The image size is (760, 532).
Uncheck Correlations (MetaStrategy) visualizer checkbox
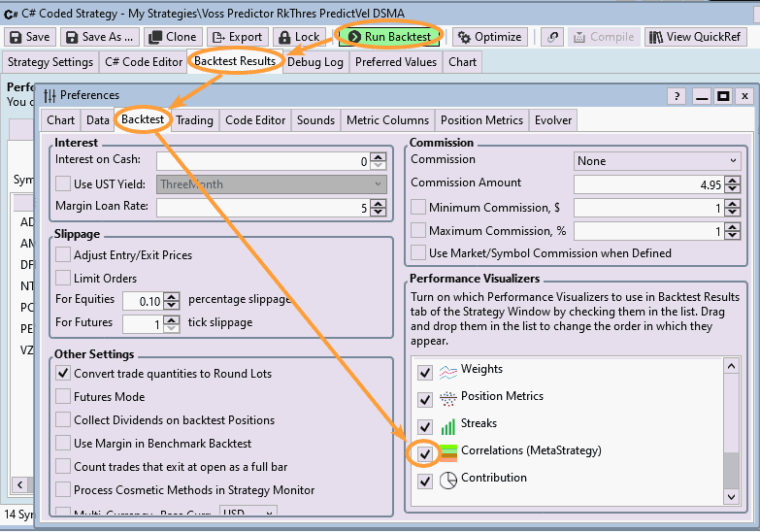pyautogui.click(x=424, y=451)
